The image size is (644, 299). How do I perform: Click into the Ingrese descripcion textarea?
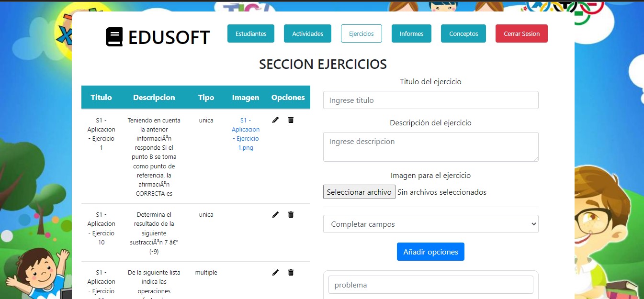(x=430, y=146)
